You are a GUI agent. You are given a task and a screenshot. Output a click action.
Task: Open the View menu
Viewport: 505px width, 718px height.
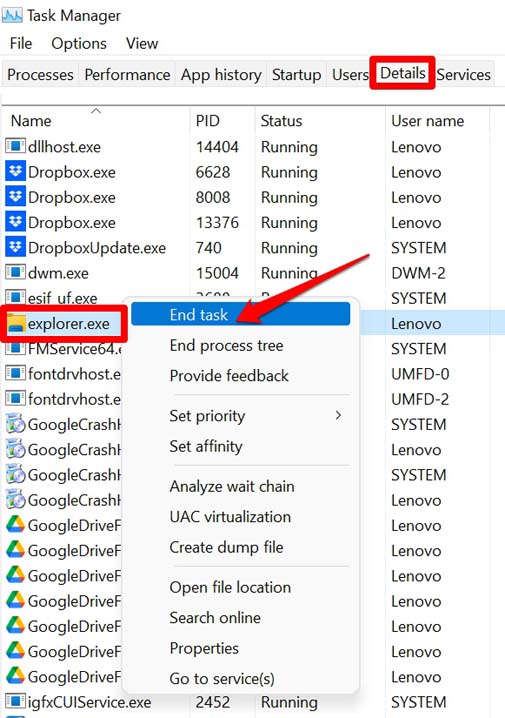click(x=142, y=44)
